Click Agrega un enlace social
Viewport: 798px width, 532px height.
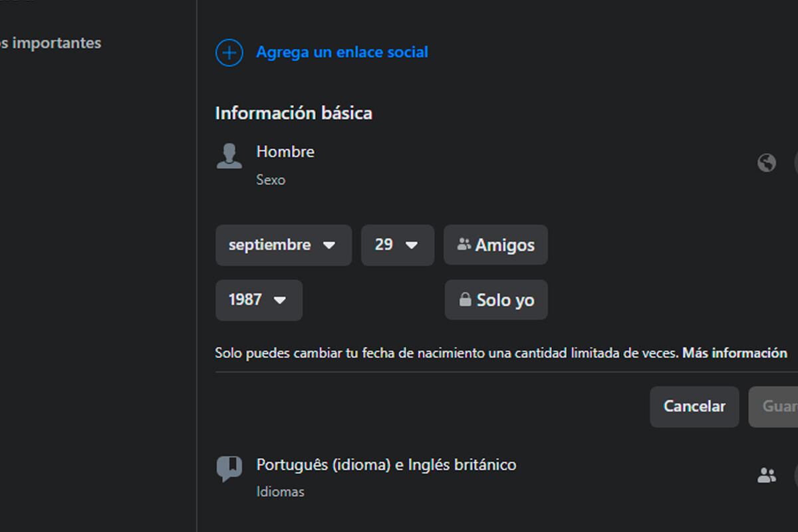pyautogui.click(x=342, y=52)
